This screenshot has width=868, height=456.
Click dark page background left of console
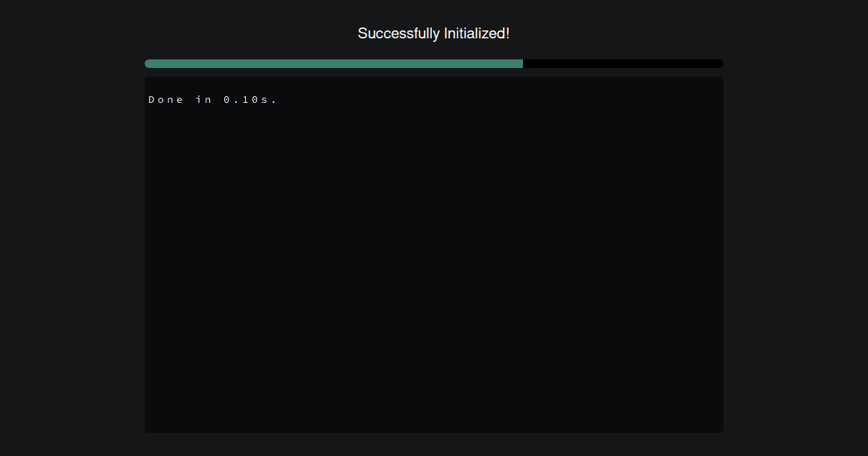pyautogui.click(x=72, y=255)
